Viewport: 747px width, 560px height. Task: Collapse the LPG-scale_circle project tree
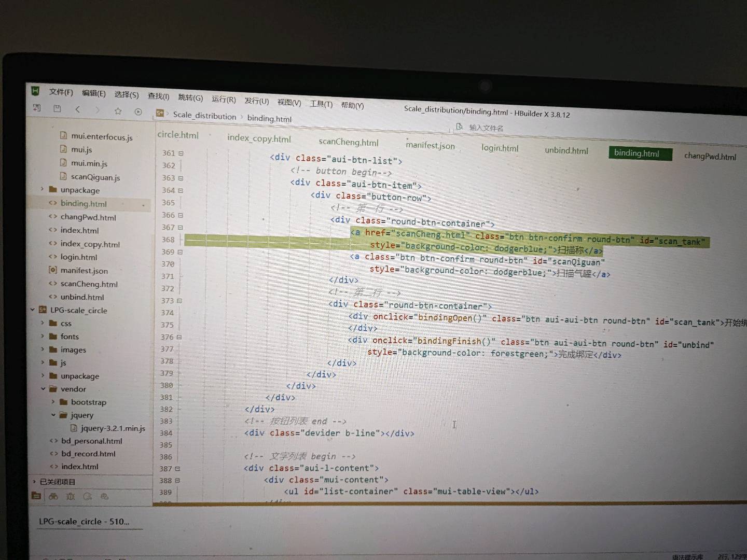point(33,310)
